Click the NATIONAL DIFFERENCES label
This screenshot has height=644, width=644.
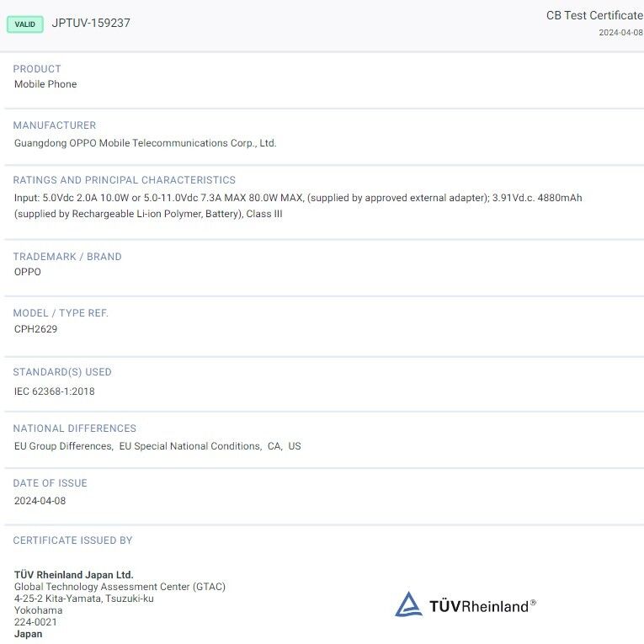point(74,428)
